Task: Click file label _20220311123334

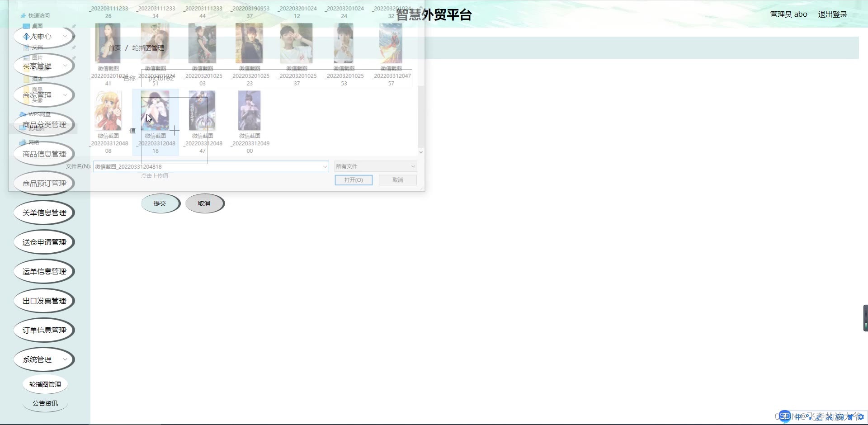Action: [x=156, y=12]
